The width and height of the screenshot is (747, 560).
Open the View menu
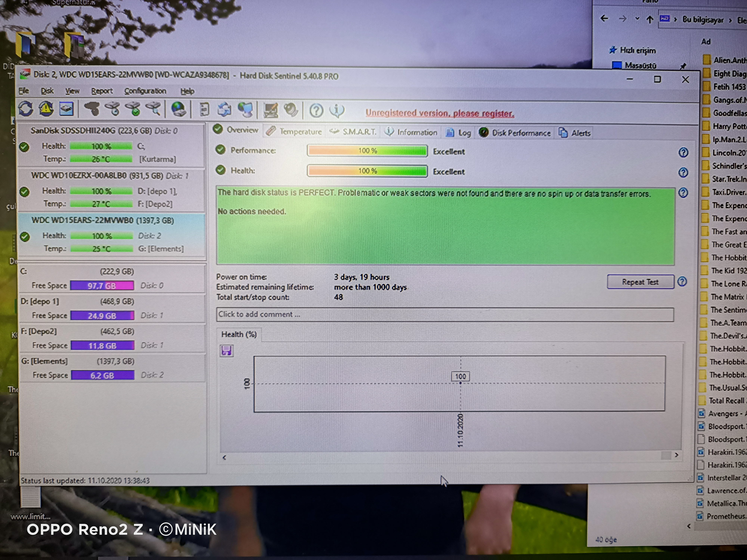point(72,91)
